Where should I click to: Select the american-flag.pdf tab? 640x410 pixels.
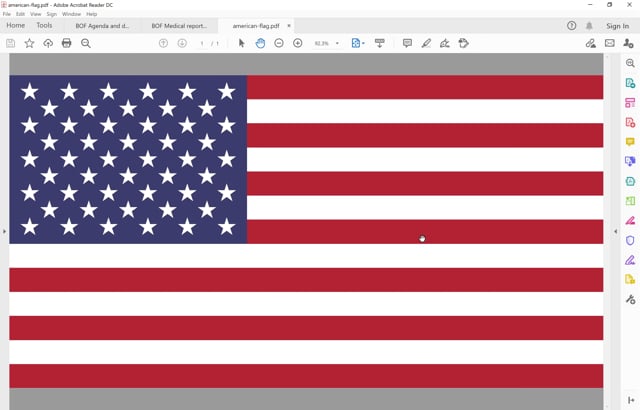tap(256, 26)
